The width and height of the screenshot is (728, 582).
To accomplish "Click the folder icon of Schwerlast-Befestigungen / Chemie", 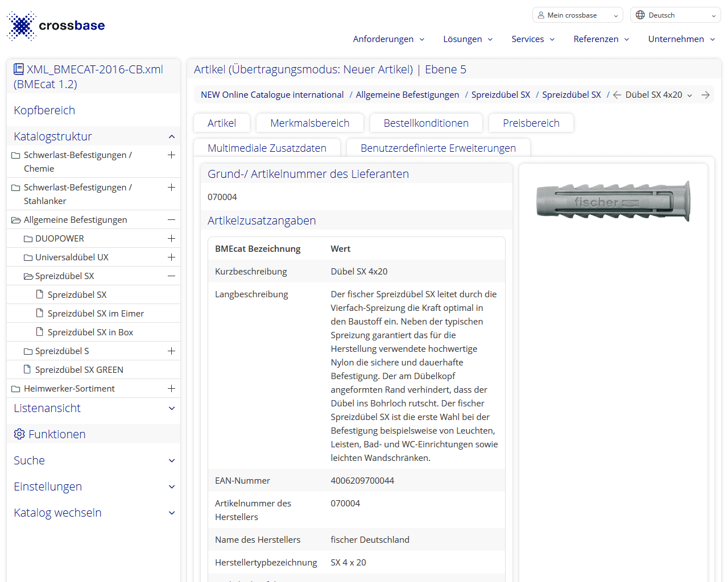I will [16, 155].
